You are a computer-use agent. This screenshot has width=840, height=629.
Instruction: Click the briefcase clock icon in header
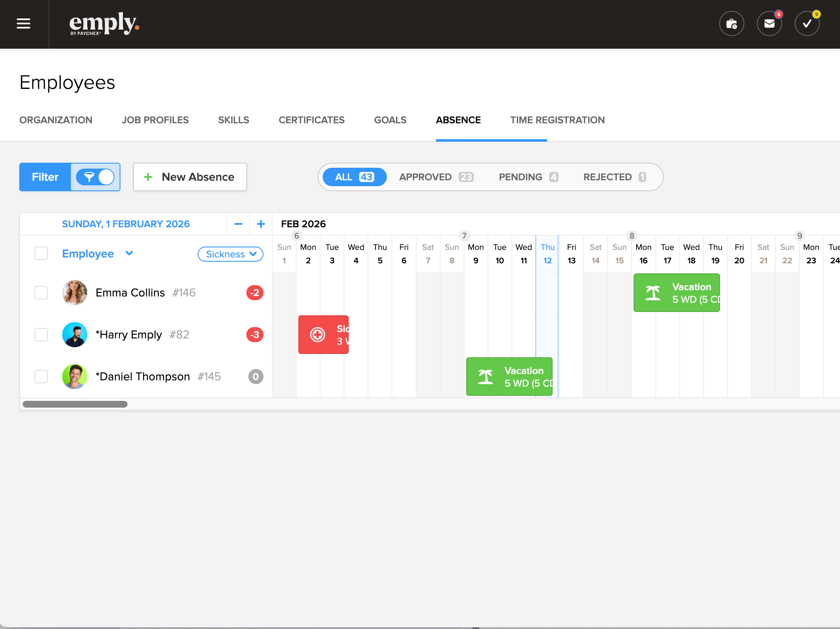(x=731, y=24)
